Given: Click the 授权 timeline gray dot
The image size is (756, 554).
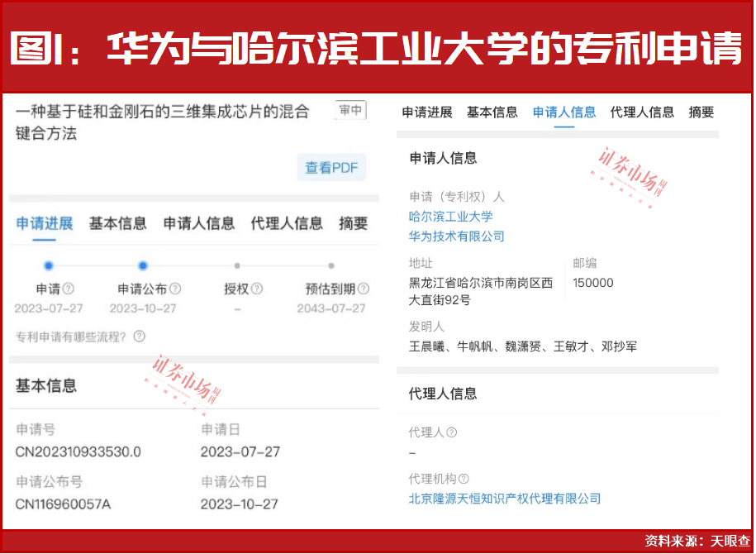Looking at the screenshot, I should click(237, 265).
